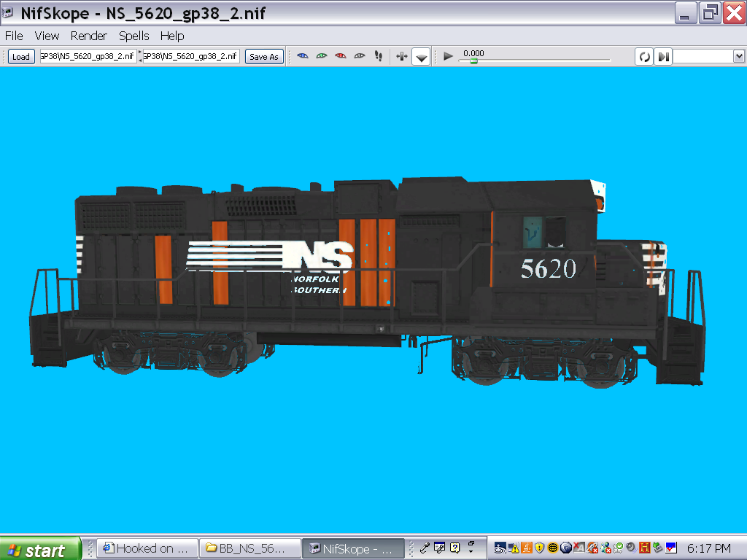Click the History channel H tray icon
Screen dimensions: 747x560
click(x=645, y=548)
